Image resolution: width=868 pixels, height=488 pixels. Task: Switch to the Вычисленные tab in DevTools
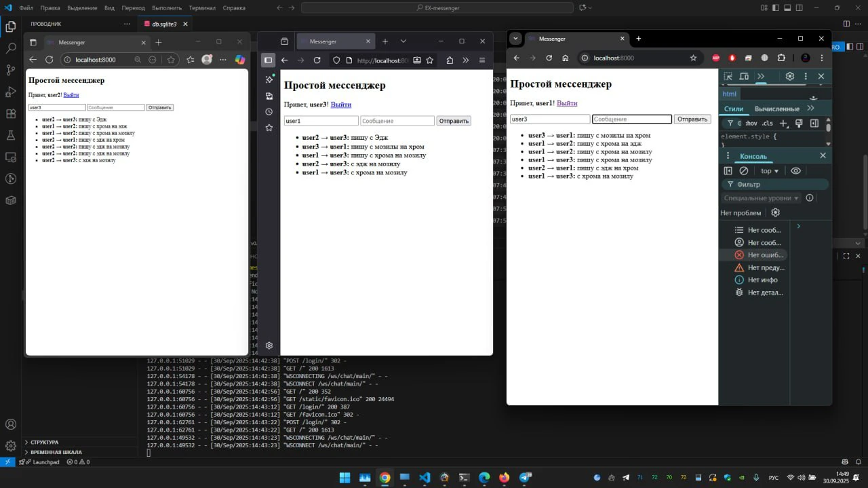777,109
